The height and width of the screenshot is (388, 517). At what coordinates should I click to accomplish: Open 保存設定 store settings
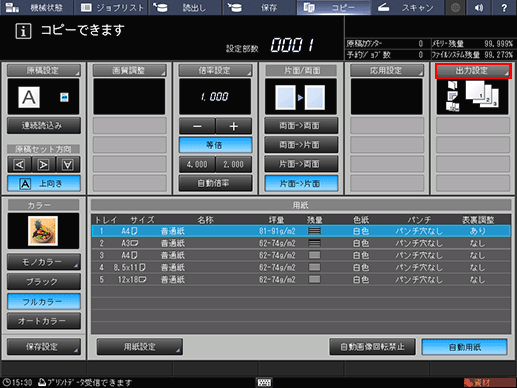tap(44, 347)
